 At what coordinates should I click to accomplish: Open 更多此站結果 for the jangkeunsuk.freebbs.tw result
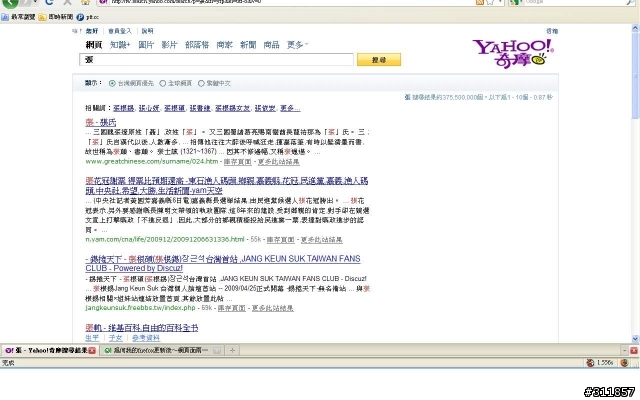[x=273, y=308]
